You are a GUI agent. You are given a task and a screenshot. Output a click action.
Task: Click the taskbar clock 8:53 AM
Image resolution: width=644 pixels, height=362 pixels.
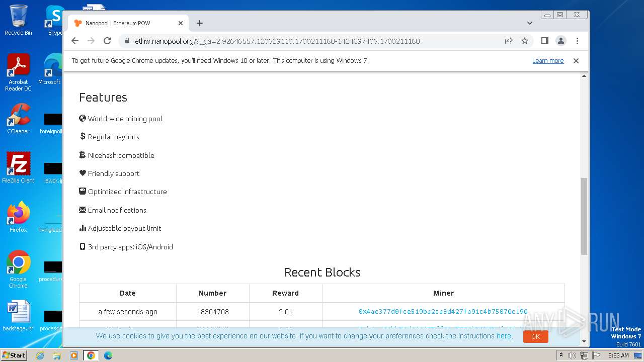[x=618, y=355]
